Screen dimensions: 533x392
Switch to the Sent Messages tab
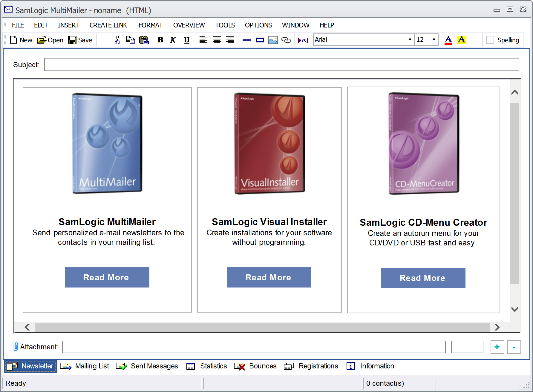[147, 366]
